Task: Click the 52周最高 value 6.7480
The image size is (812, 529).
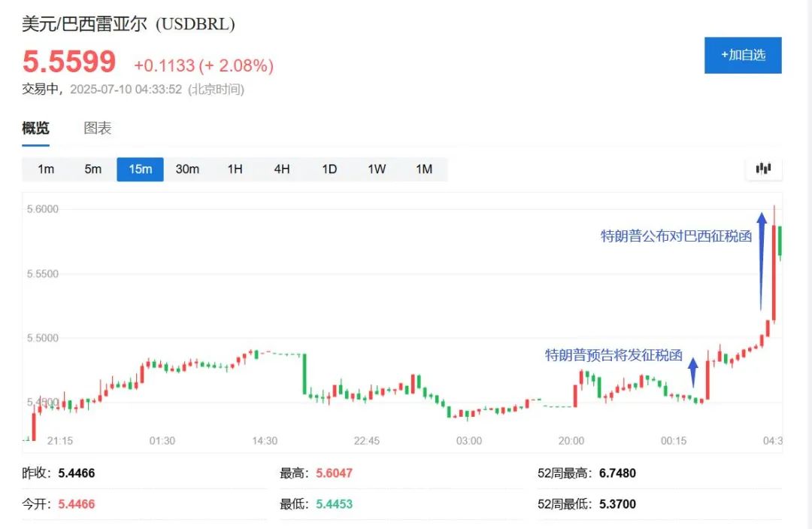Action: pyautogui.click(x=617, y=473)
